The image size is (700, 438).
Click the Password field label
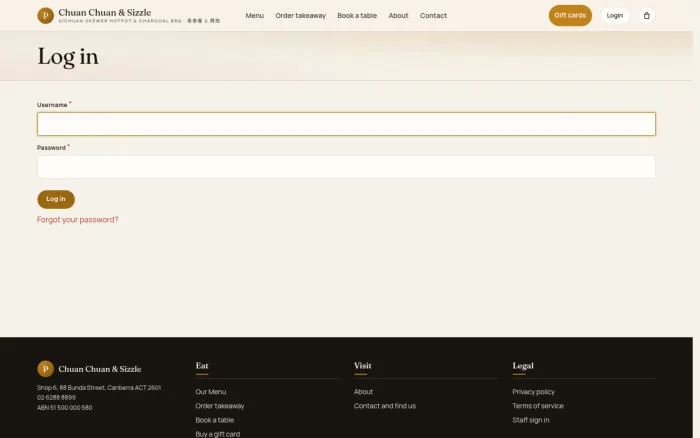point(51,148)
